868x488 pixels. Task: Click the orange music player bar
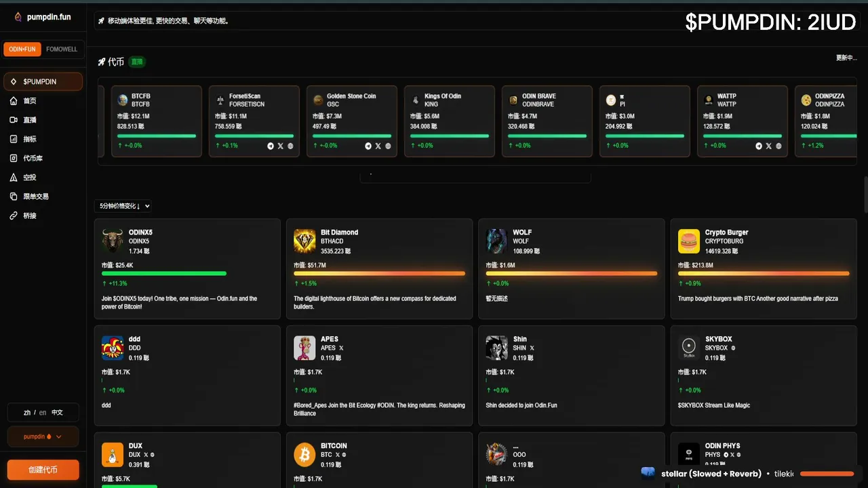827,474
